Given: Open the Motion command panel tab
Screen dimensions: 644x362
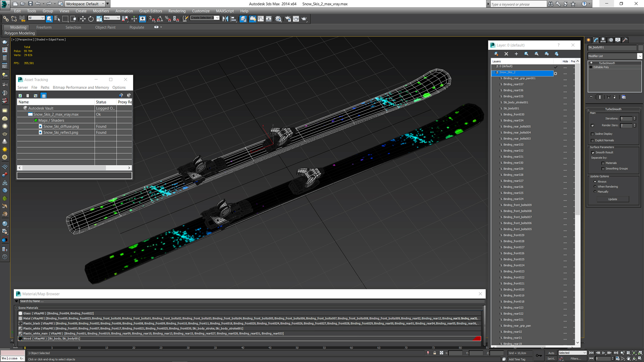Looking at the screenshot, I should pyautogui.click(x=610, y=40).
